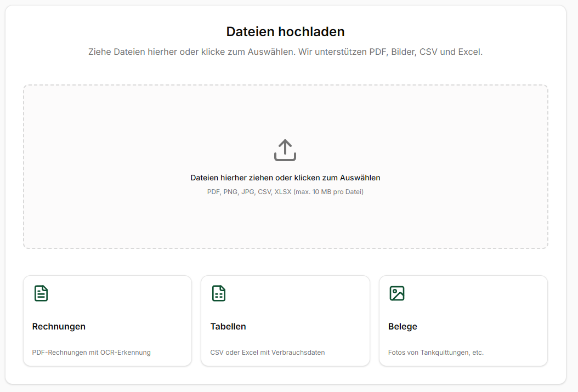
Task: Open the Rechnungen card
Action: pos(107,320)
